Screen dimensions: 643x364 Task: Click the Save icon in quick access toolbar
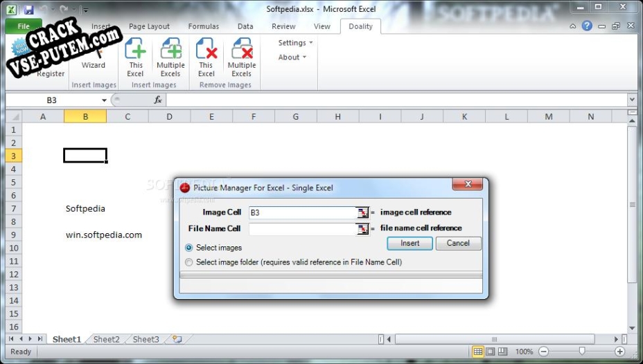click(x=28, y=10)
